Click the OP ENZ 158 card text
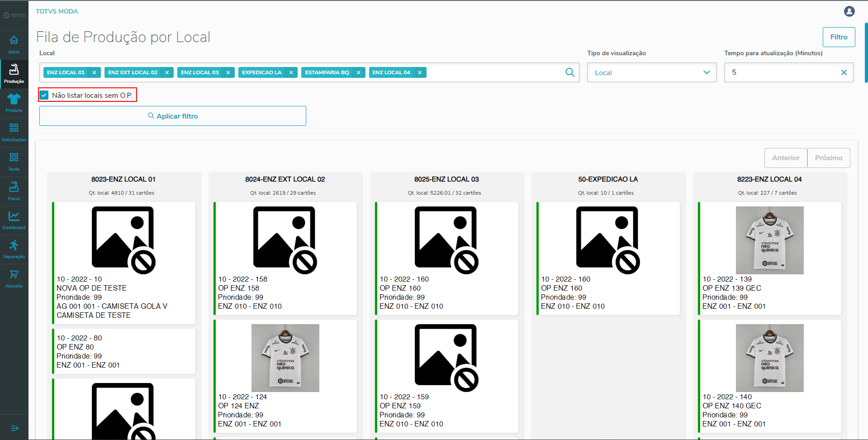This screenshot has height=440, width=868. (238, 288)
